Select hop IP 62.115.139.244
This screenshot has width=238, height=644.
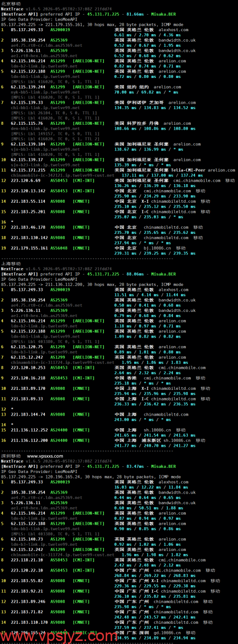click(x=28, y=87)
